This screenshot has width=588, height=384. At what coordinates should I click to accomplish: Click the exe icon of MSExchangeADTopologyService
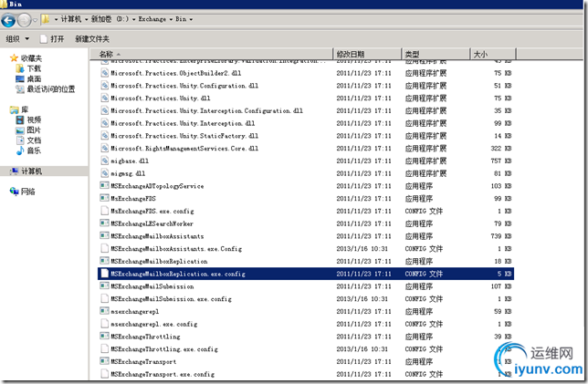[x=104, y=185]
